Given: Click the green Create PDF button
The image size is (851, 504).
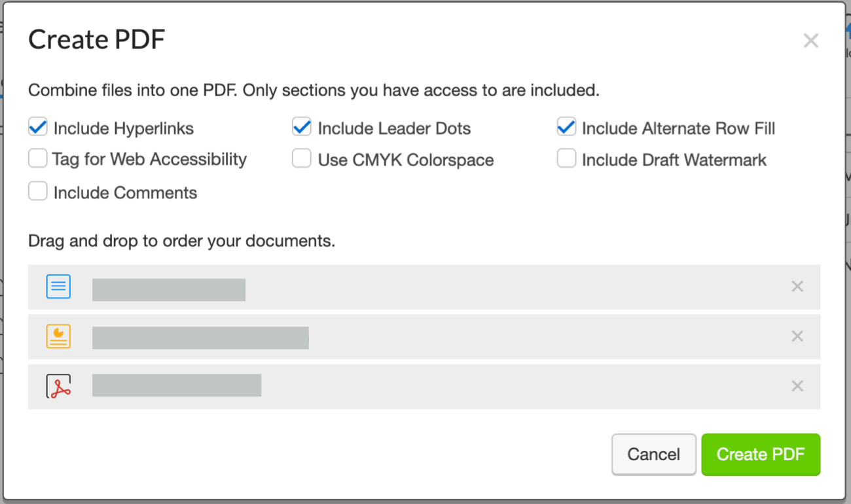Looking at the screenshot, I should click(x=761, y=454).
